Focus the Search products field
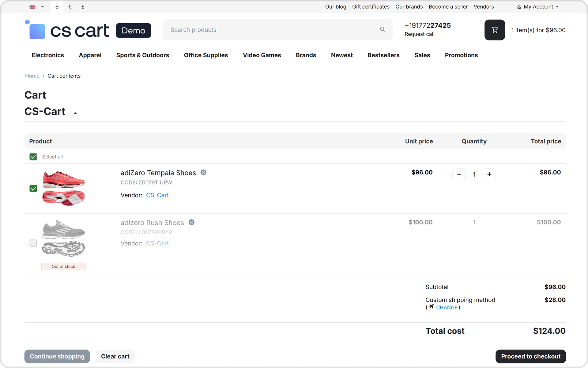 point(278,30)
